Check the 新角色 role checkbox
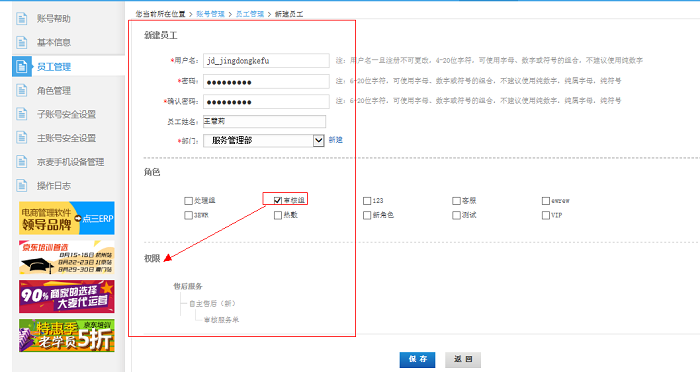Viewport: 700px width, 372px height. [367, 215]
